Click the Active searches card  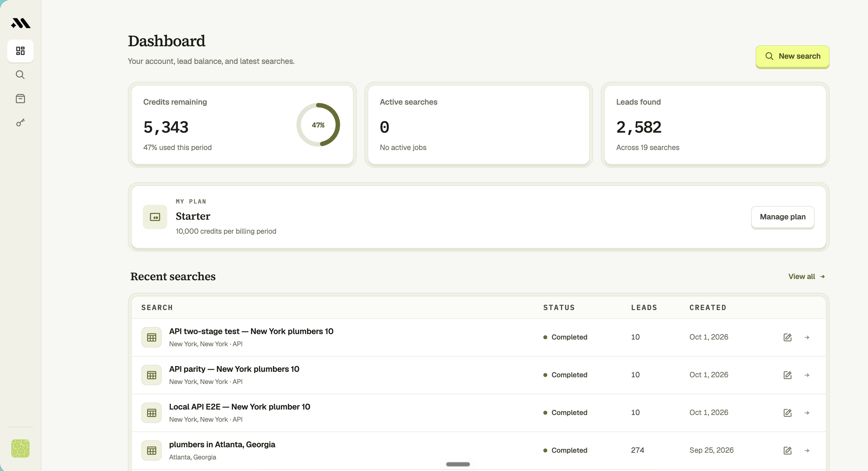coord(478,124)
